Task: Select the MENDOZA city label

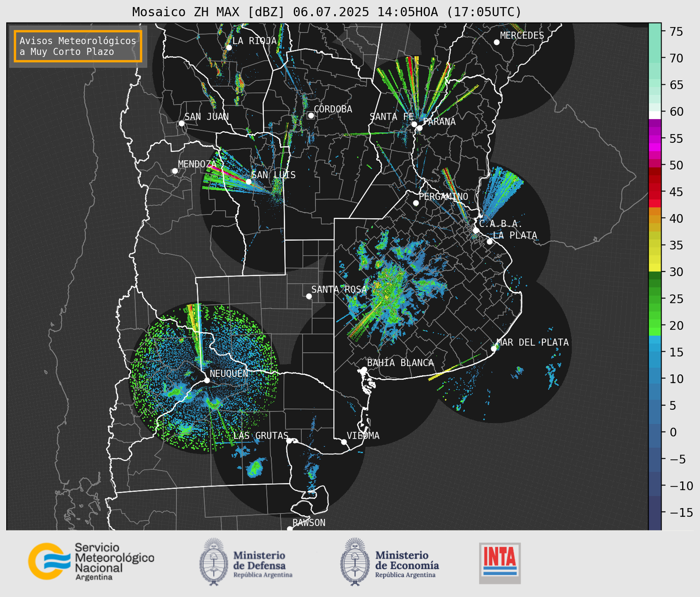Action: [197, 164]
